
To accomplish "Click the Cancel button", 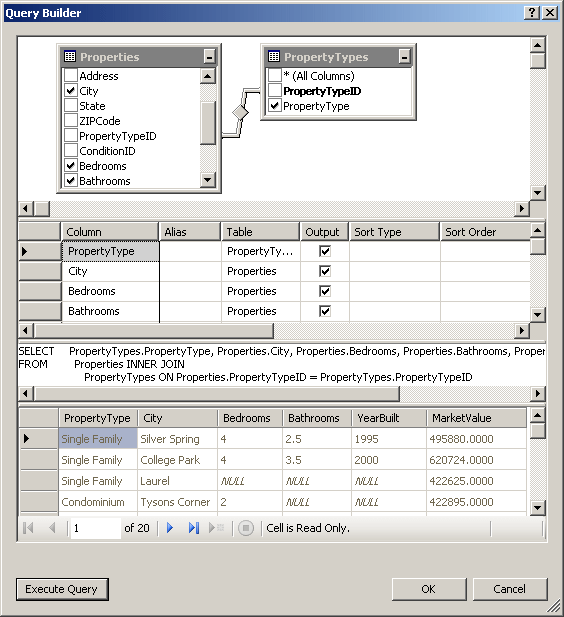I will [x=510, y=589].
